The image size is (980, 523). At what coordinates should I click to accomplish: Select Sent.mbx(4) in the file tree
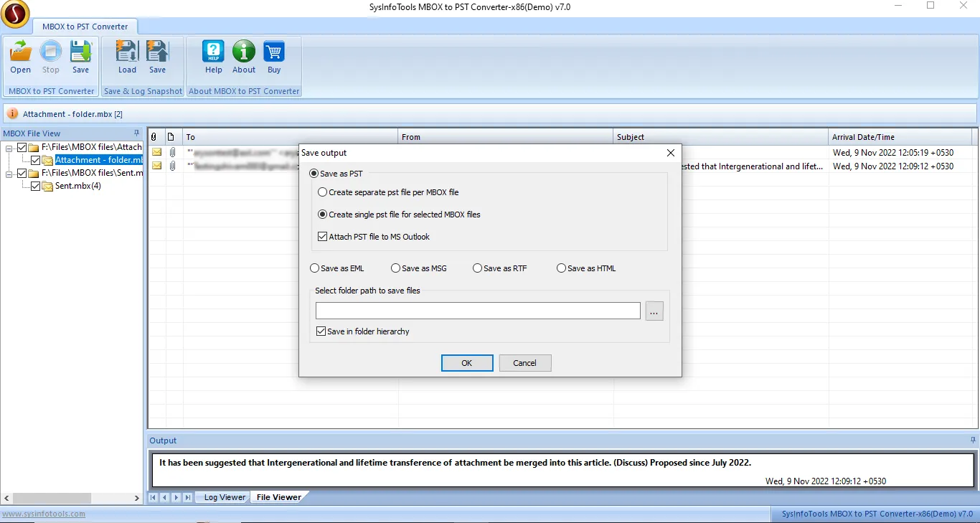pos(78,186)
